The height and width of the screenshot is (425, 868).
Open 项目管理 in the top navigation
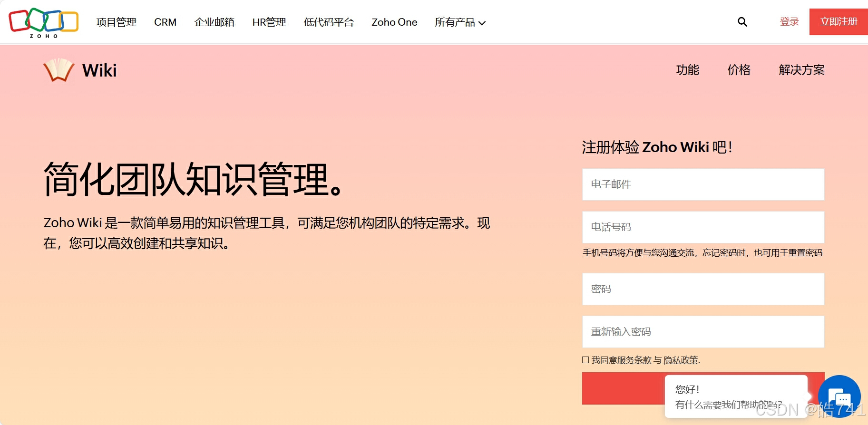click(x=116, y=22)
